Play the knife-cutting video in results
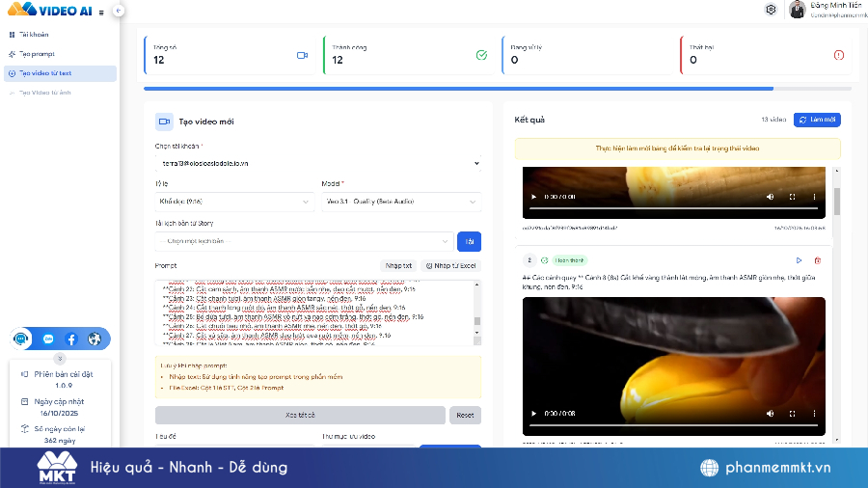868x488 pixels. [534, 413]
